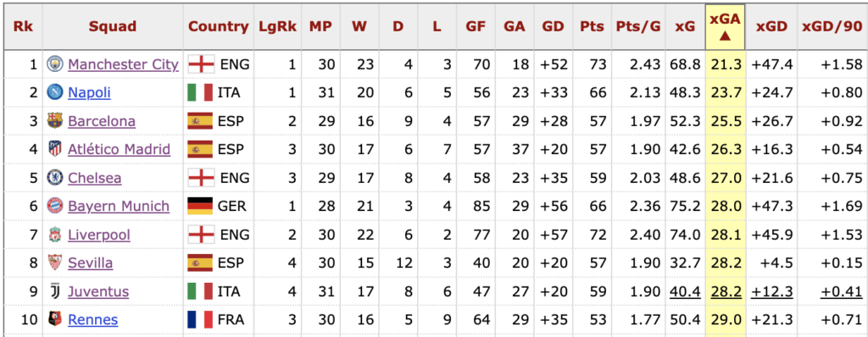Sort the table by Pts column
Screen dimensions: 868x337
[x=592, y=27]
